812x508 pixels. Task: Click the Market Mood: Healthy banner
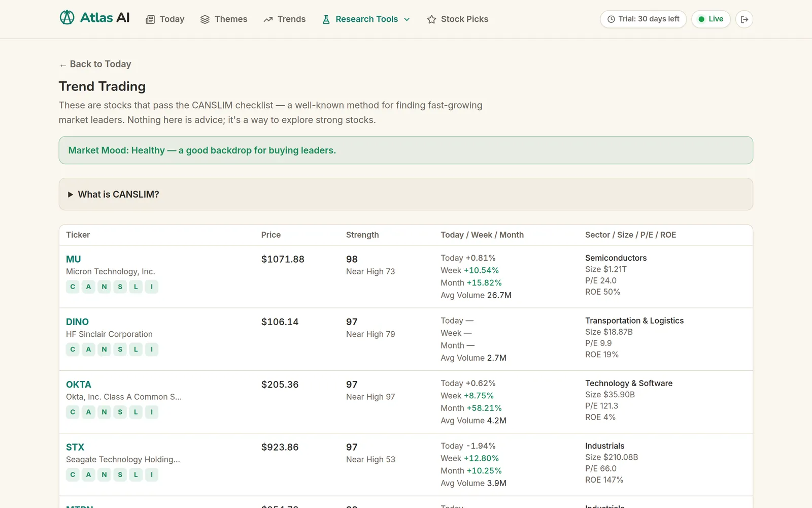point(405,150)
